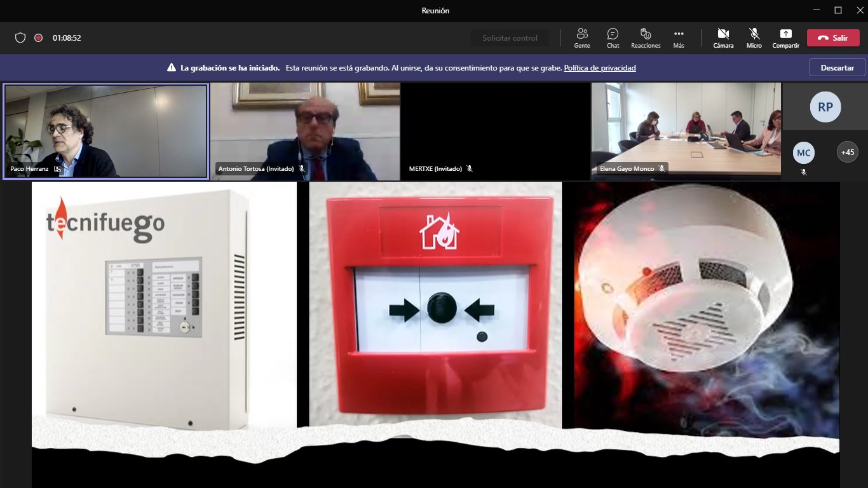Select Paco Herranz video tile
This screenshot has height=488, width=868.
pos(105,132)
